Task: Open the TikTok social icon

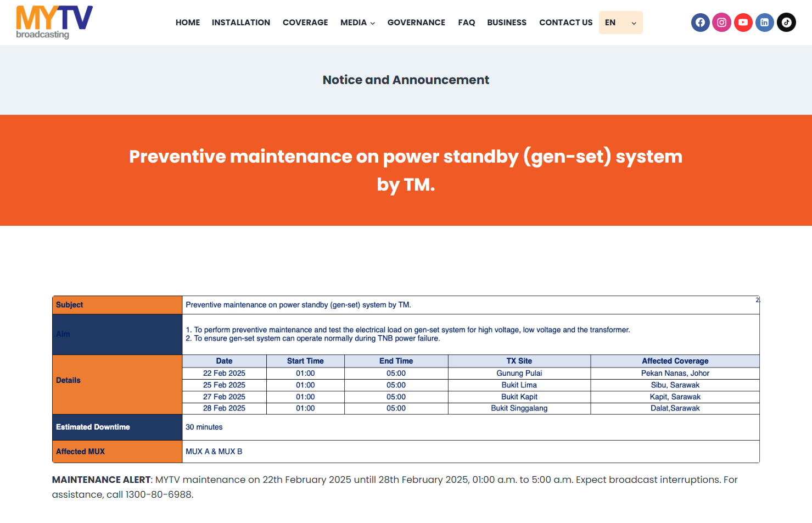Action: point(786,23)
